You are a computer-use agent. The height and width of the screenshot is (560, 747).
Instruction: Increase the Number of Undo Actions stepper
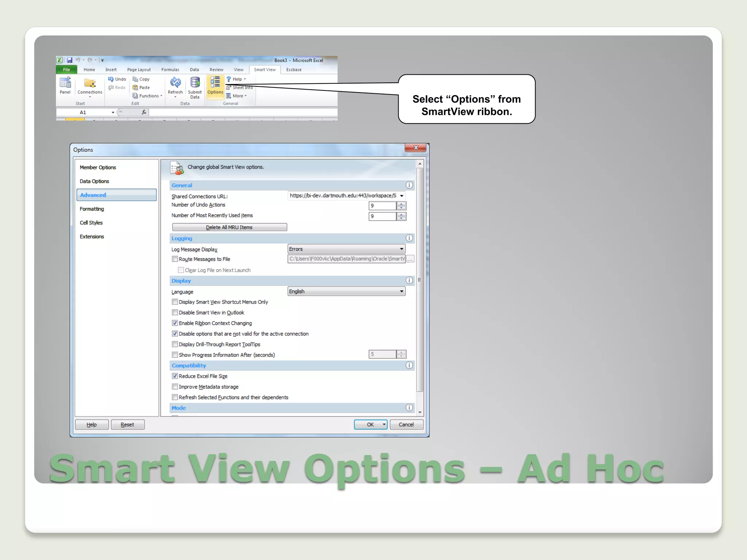tap(402, 204)
